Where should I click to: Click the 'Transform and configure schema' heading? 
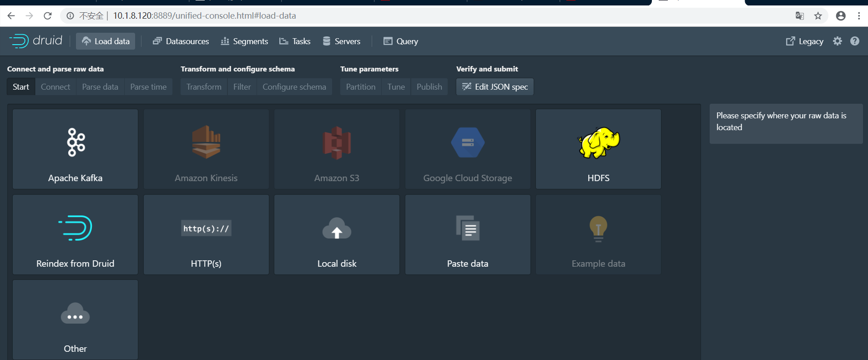[237, 69]
